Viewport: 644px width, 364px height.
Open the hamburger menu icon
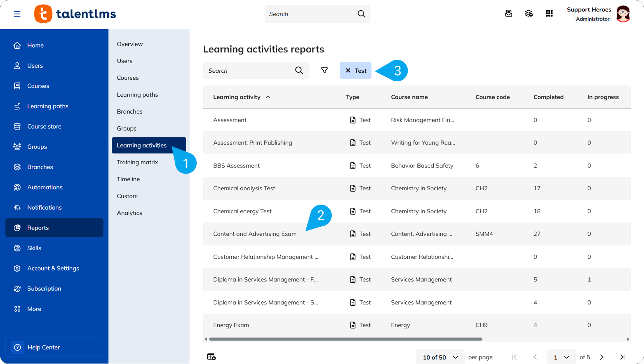point(17,14)
